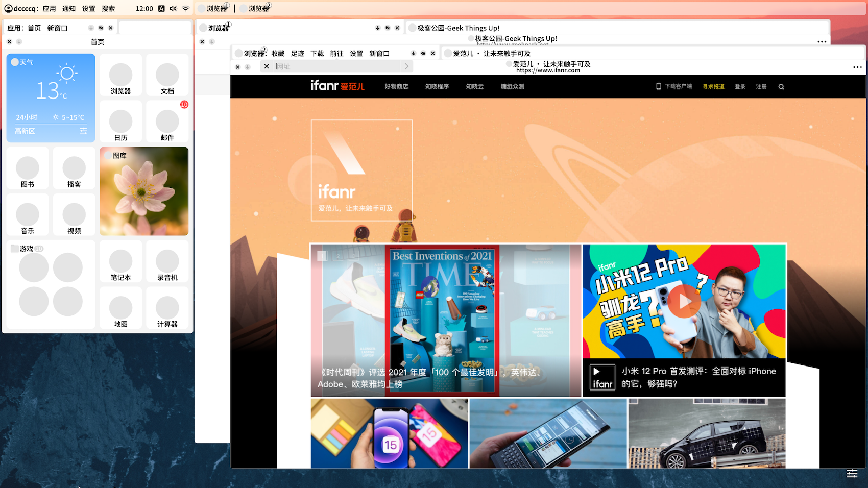Open the three-dots menu of ifanr page
The height and width of the screenshot is (488, 868).
coord(857,67)
